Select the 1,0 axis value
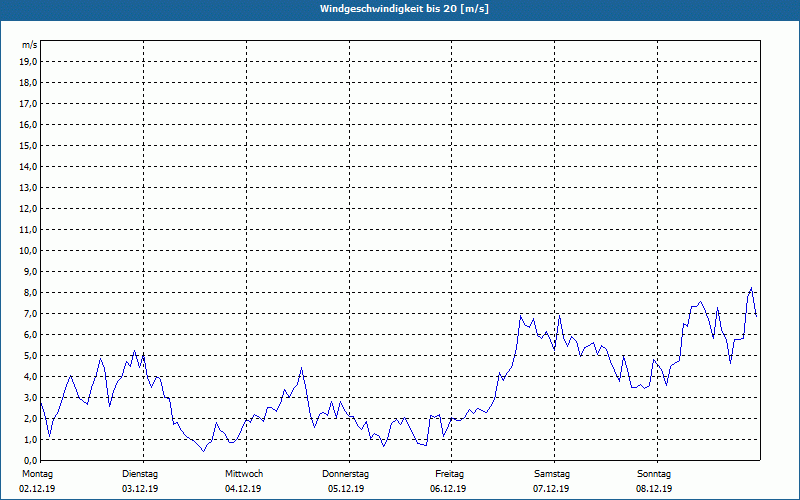Viewport: 800px width, 500px height. 30,439
